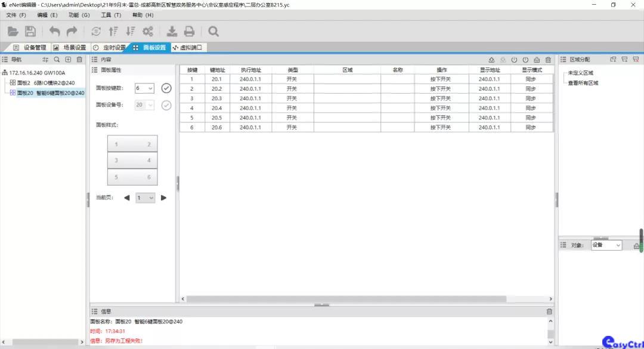The height and width of the screenshot is (349, 644).
Task: Select 查看所有区域 in area panel
Action: 583,83
